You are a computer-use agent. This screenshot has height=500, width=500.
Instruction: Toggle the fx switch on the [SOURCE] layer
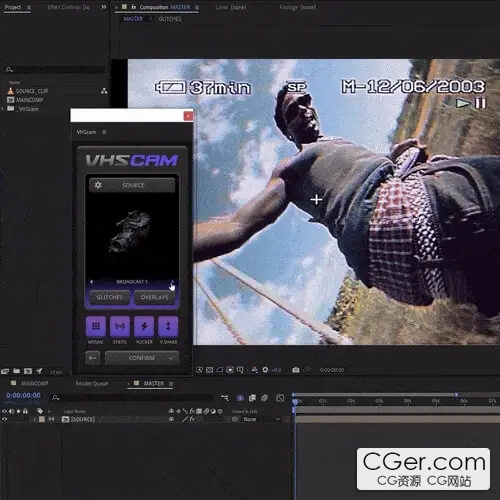coord(192,419)
